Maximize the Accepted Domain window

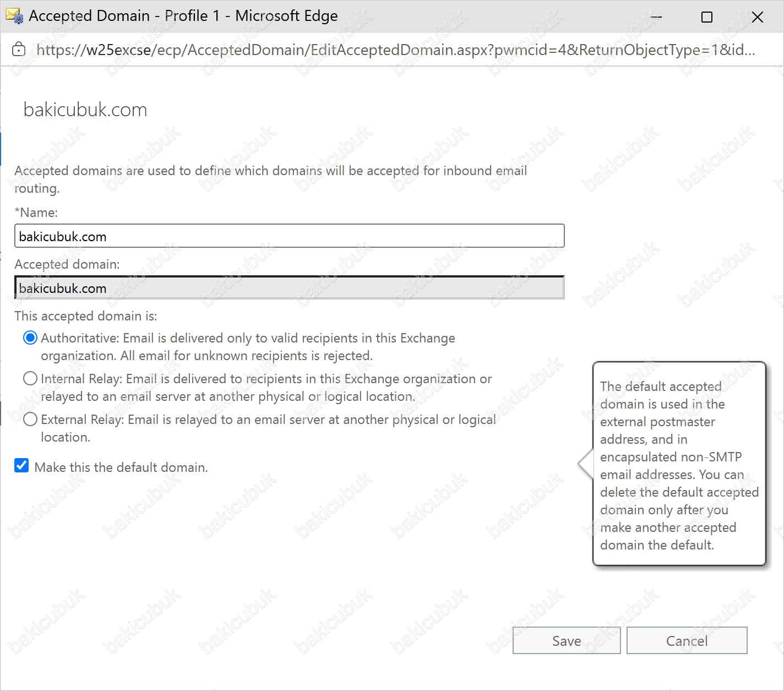click(x=707, y=17)
